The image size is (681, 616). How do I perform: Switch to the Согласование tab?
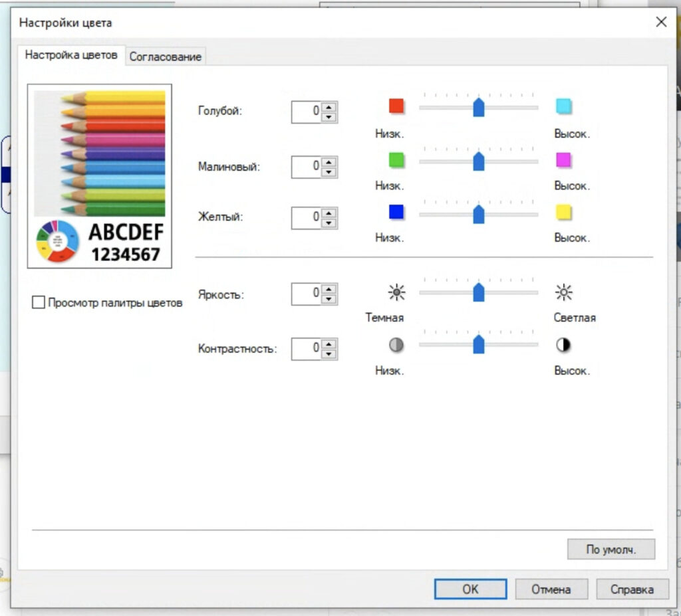tap(165, 57)
